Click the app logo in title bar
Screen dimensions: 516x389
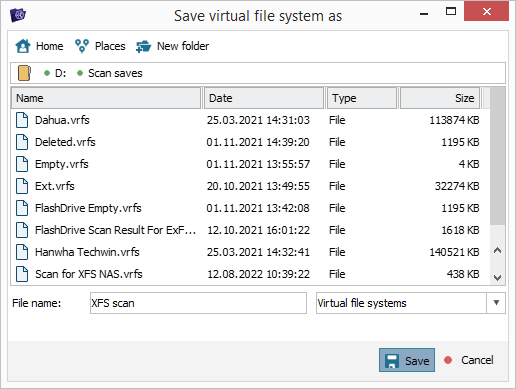coord(18,15)
